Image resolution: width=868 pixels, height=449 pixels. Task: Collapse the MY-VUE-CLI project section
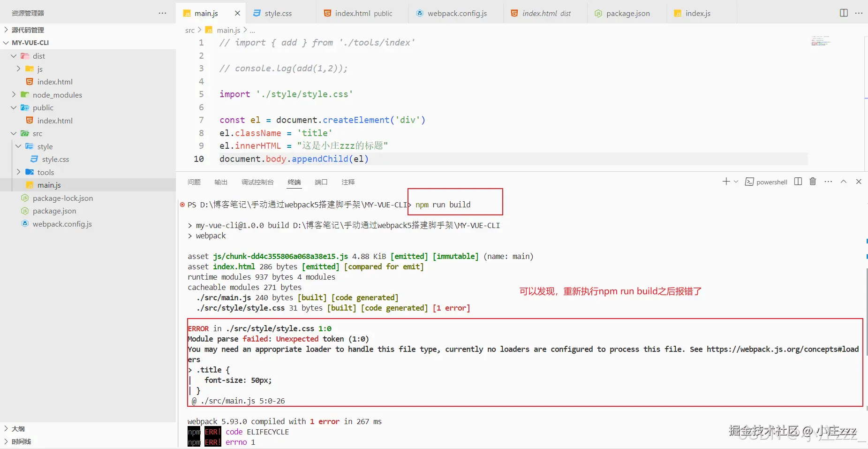pos(88,43)
